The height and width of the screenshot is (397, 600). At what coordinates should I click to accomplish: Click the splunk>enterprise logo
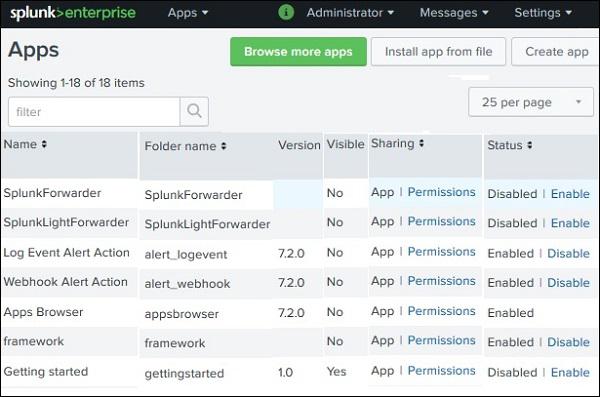(73, 13)
